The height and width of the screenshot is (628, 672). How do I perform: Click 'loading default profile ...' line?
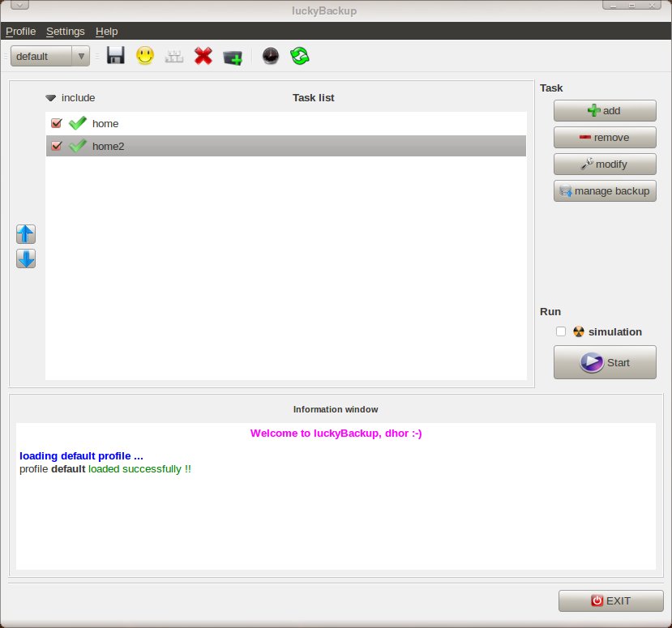81,455
